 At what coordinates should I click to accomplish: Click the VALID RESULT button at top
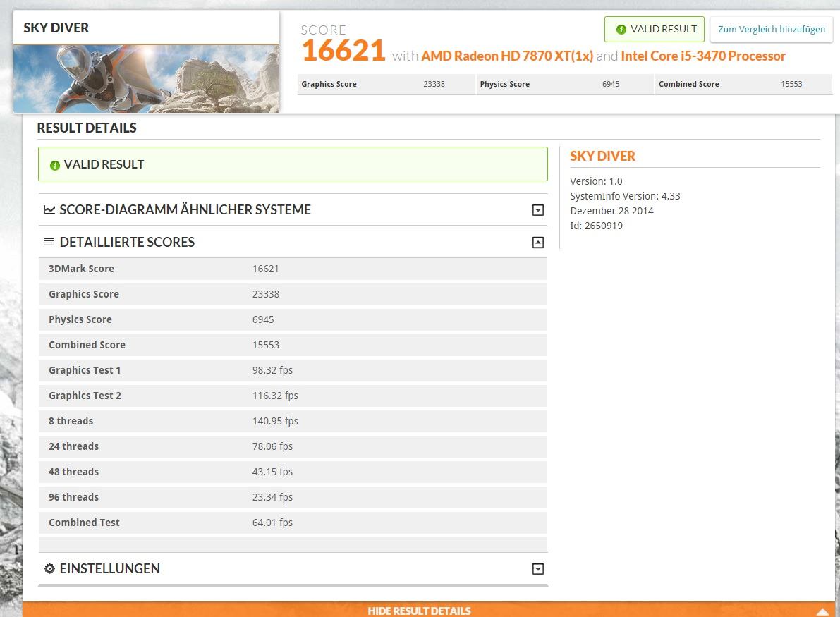(654, 29)
